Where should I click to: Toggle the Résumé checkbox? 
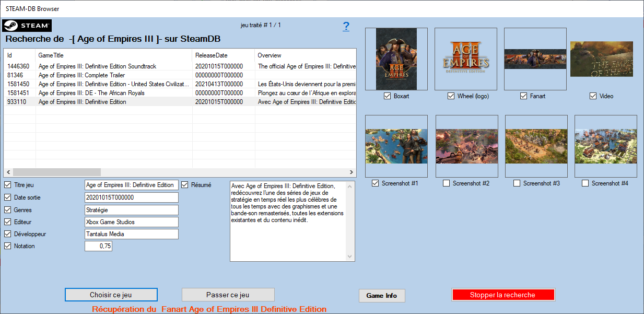click(185, 185)
